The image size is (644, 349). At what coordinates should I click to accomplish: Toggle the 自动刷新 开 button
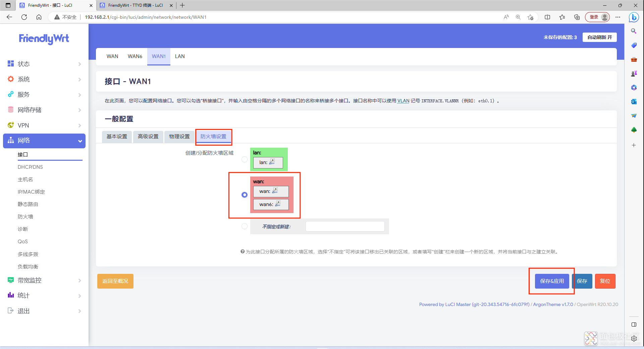[599, 37]
